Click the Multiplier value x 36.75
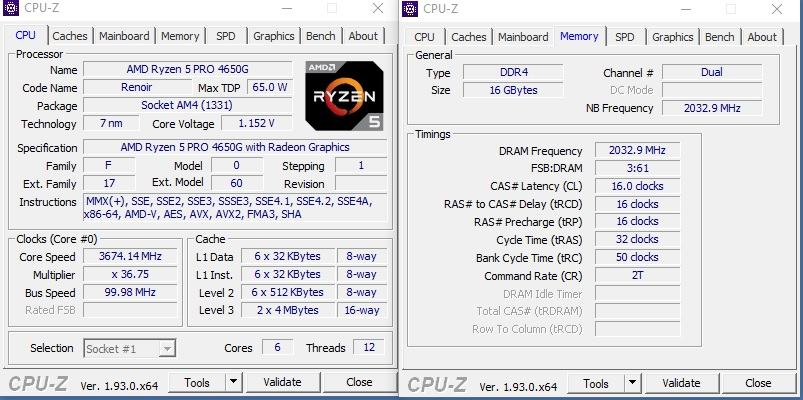Image resolution: width=803 pixels, height=400 pixels. (130, 274)
